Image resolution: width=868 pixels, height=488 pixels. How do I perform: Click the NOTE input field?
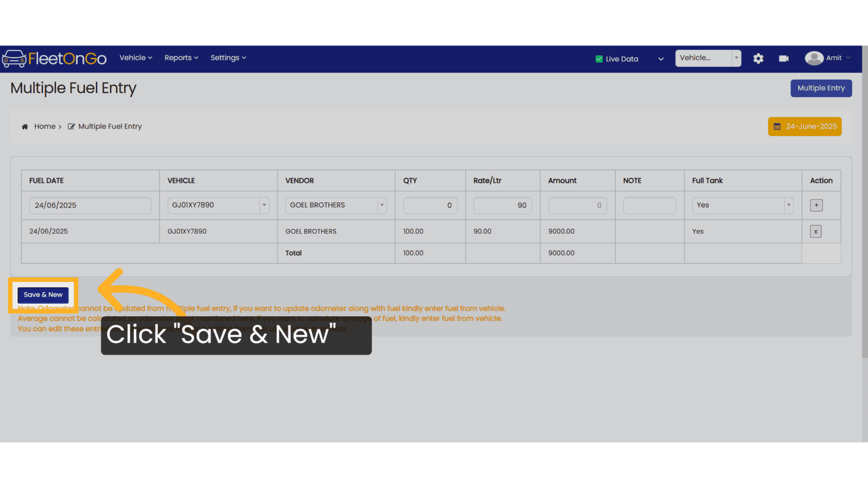(649, 206)
